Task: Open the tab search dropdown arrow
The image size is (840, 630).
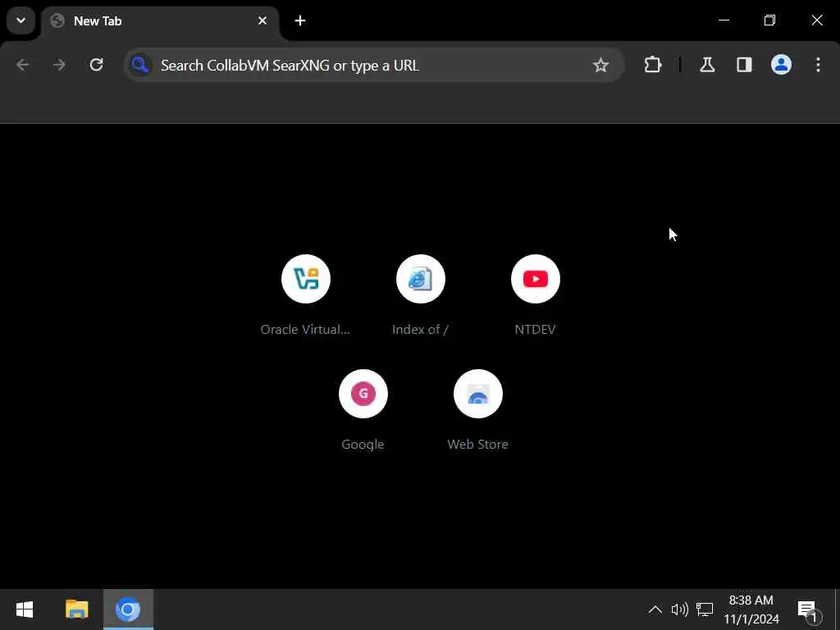Action: click(21, 21)
